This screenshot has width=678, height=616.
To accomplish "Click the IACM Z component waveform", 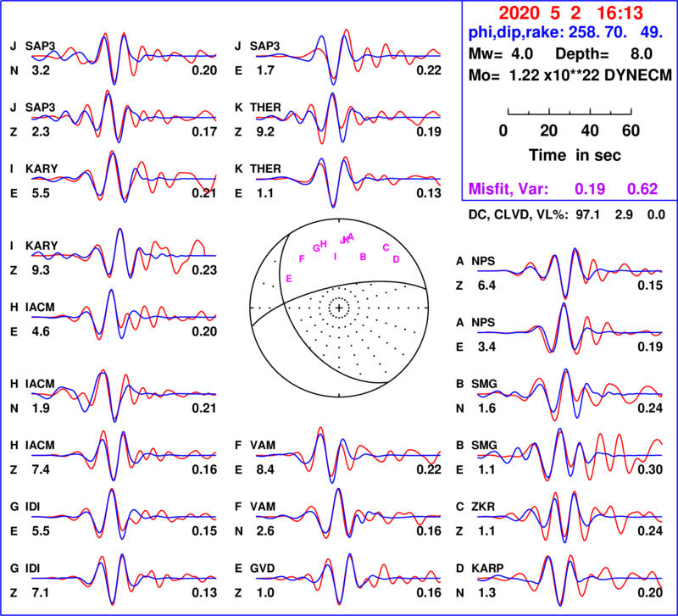I will [124, 455].
